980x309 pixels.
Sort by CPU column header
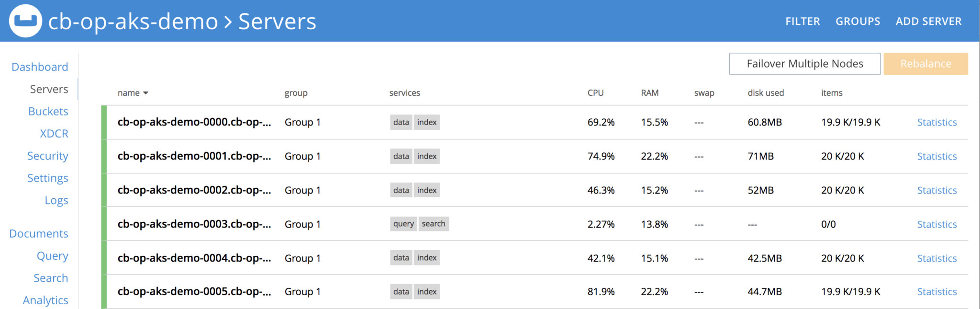595,93
